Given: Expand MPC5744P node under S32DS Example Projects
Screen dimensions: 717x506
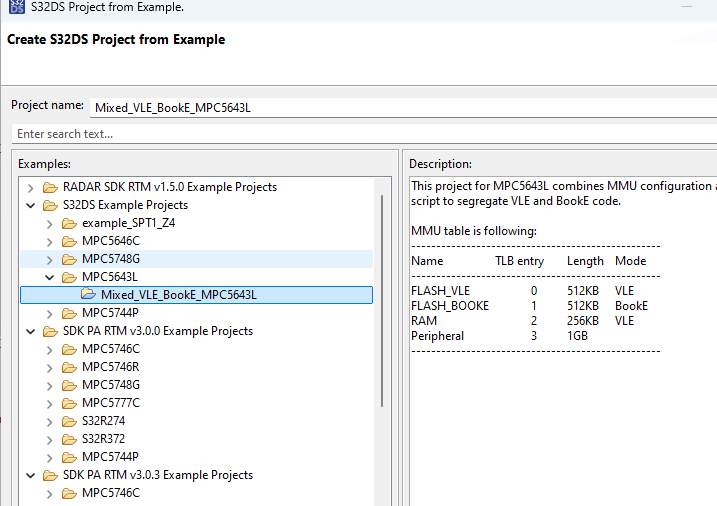Looking at the screenshot, I should click(x=49, y=314).
